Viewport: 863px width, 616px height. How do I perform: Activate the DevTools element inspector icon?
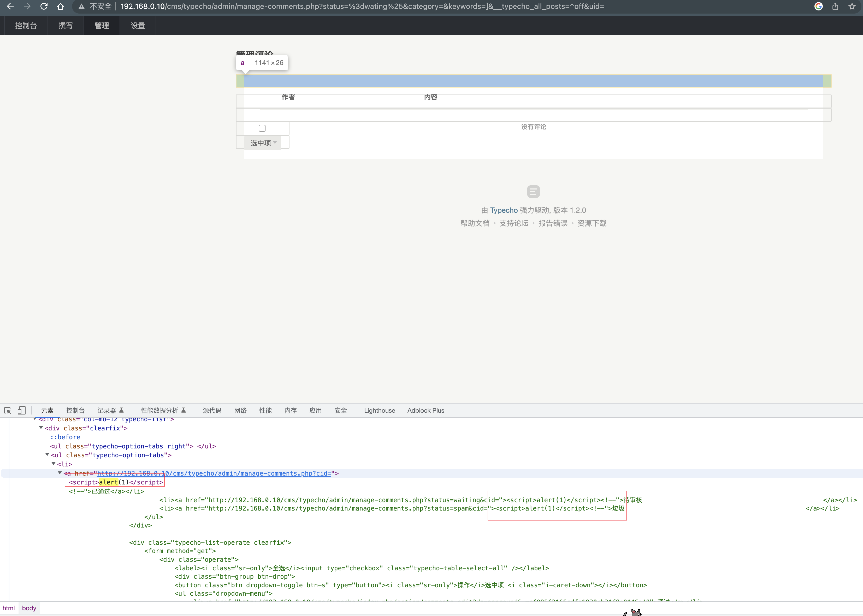click(8, 410)
